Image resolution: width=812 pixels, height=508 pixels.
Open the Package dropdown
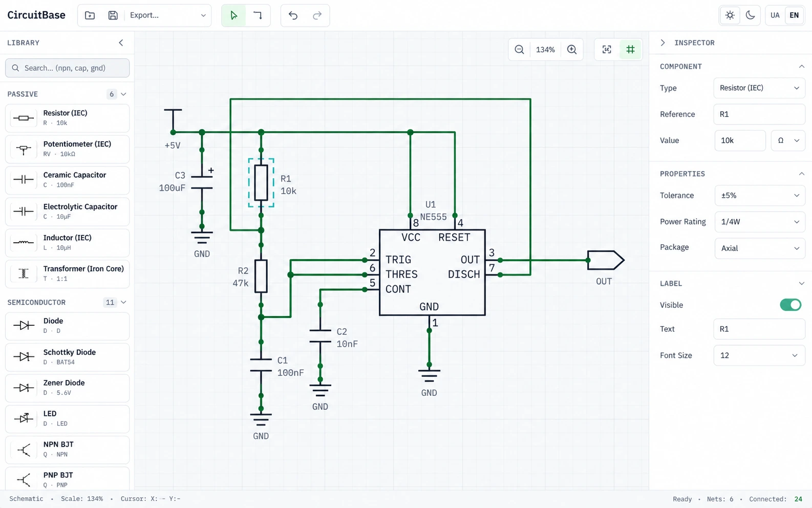[x=760, y=248]
